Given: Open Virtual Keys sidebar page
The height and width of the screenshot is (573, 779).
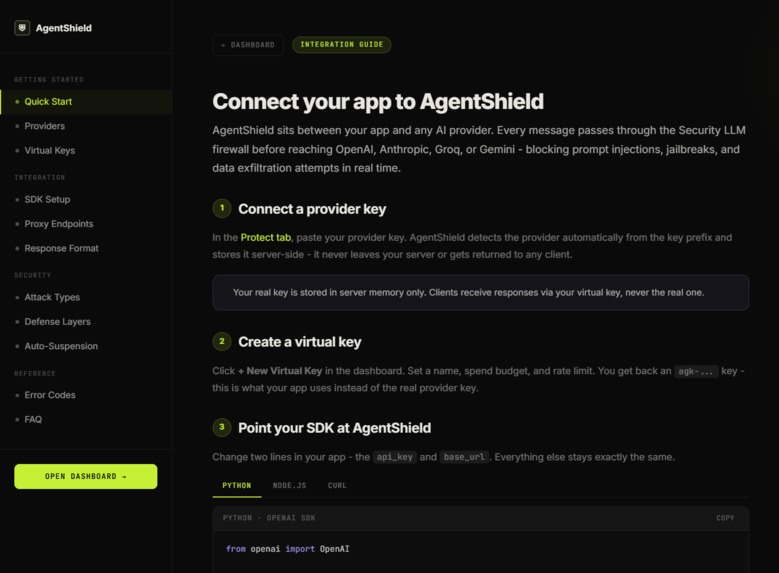Looking at the screenshot, I should [x=86, y=151].
